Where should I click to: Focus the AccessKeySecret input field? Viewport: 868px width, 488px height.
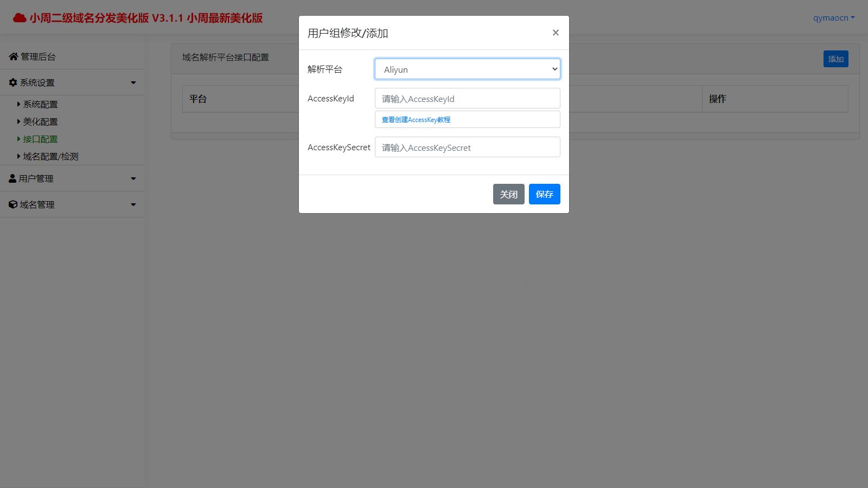tap(468, 147)
